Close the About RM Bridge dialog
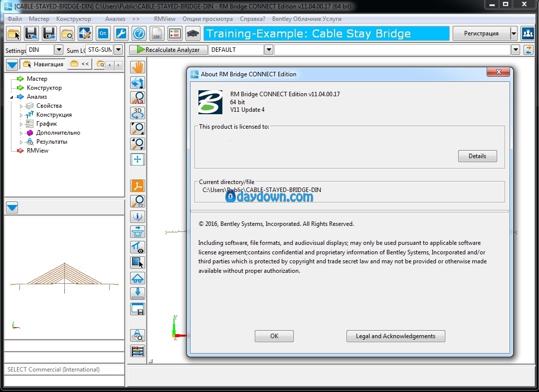 (499, 72)
